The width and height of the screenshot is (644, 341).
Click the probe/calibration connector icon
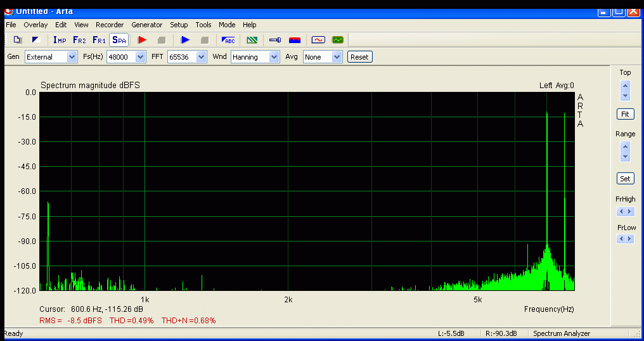(275, 40)
